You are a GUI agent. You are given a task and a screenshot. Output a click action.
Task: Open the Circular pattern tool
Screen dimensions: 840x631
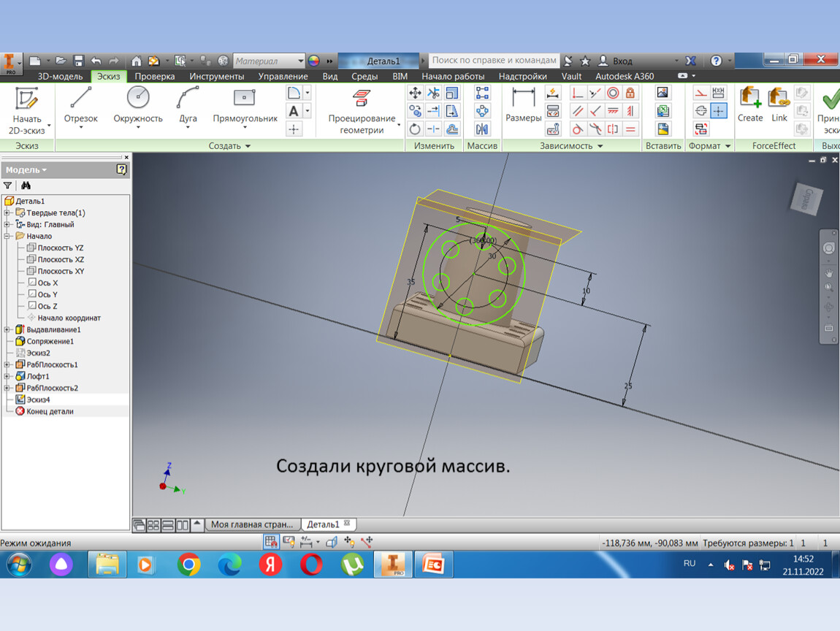coord(482,112)
